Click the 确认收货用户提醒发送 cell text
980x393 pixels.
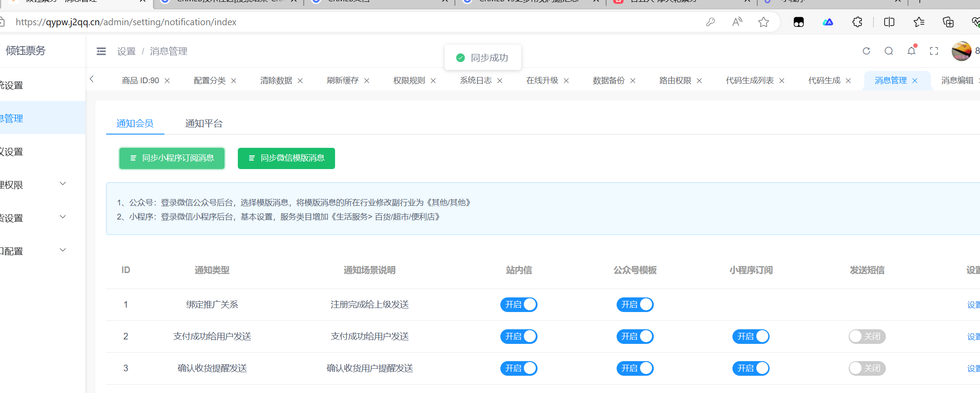pos(370,368)
